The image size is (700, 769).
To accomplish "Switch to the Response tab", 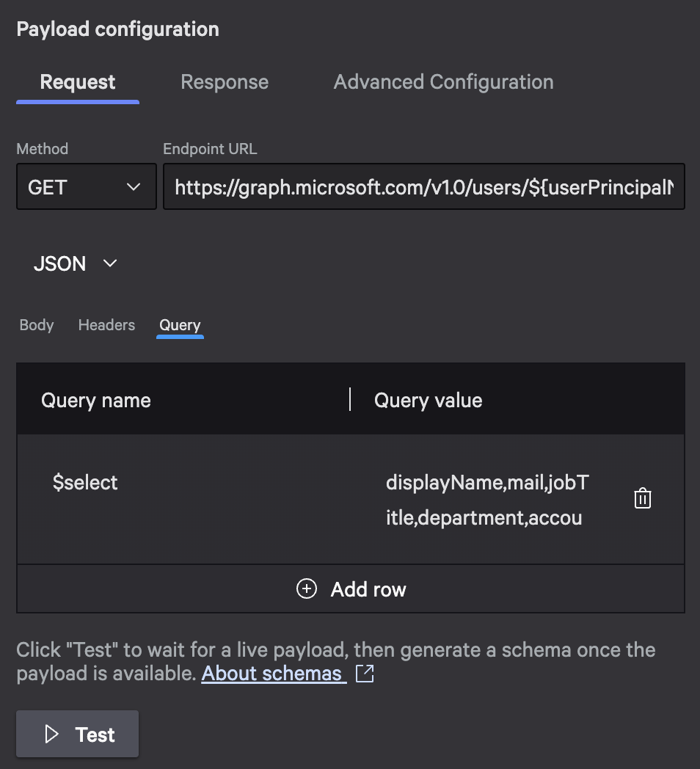I will [x=225, y=81].
